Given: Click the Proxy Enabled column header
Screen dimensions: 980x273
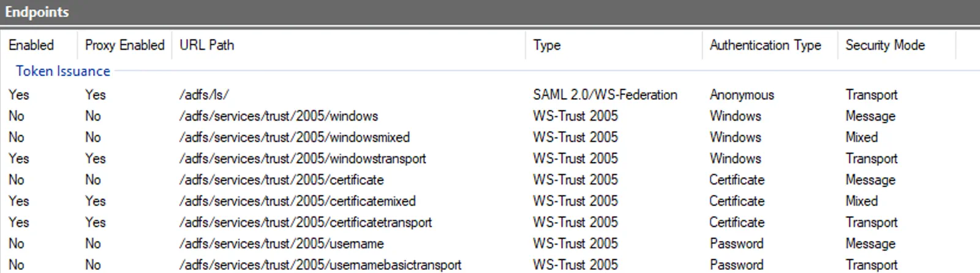Looking at the screenshot, I should point(124,45).
